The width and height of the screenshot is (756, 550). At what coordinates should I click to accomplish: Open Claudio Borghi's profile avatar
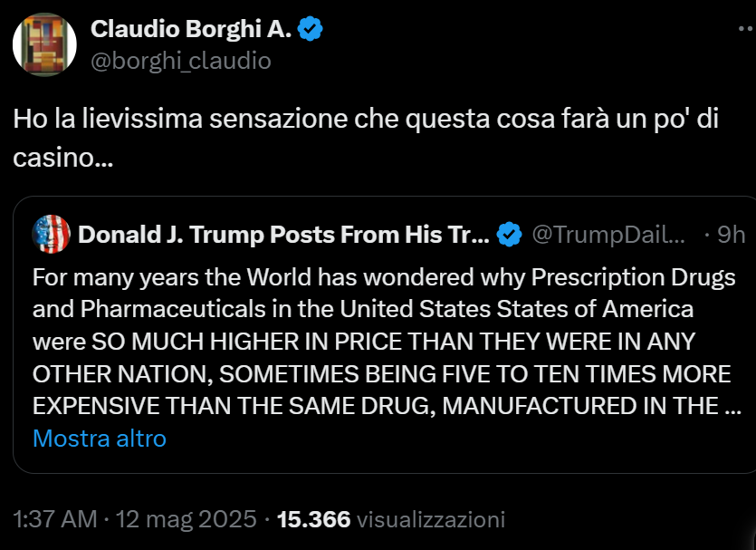pos(44,43)
